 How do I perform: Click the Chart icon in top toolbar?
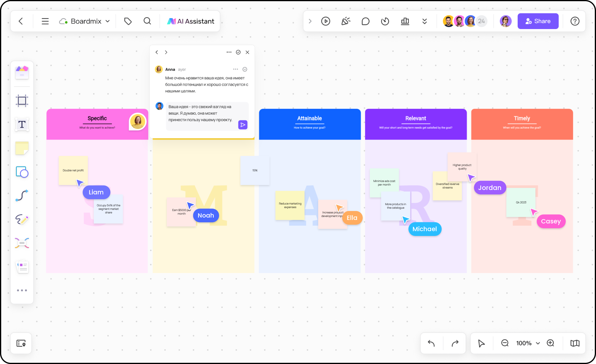pos(405,21)
